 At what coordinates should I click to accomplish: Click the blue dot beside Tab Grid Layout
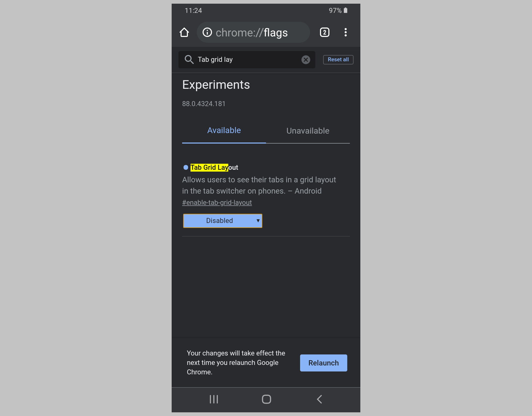[186, 167]
